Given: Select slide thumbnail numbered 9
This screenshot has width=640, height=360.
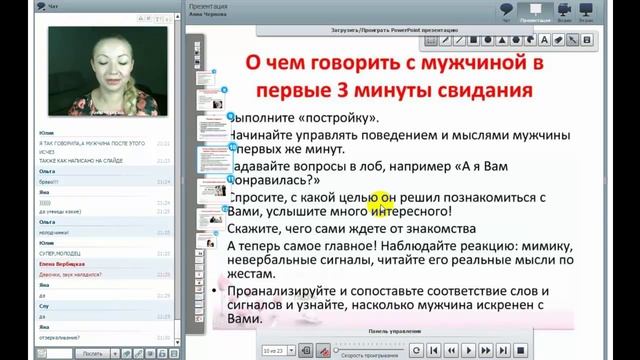Looking at the screenshot, I should tap(213, 128).
